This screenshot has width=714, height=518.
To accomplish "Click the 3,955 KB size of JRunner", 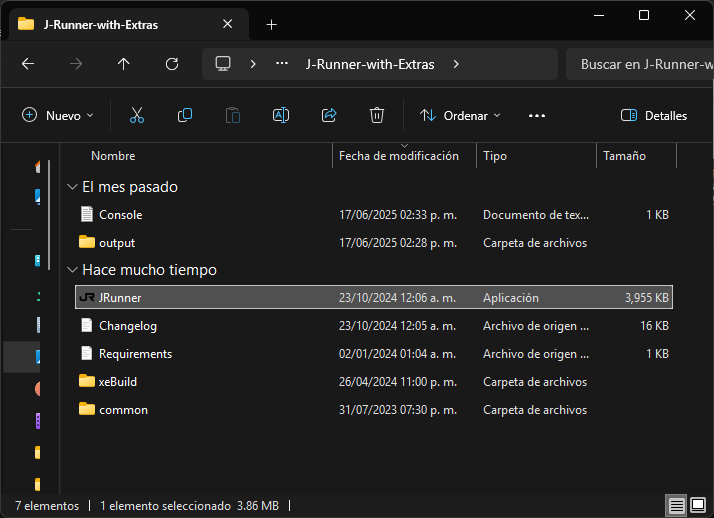I will click(x=647, y=298).
